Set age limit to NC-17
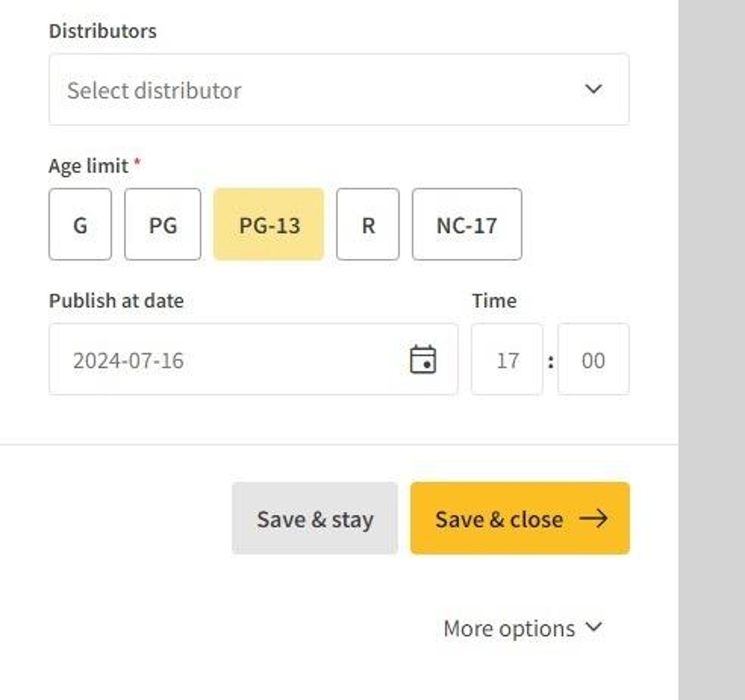 tap(467, 225)
